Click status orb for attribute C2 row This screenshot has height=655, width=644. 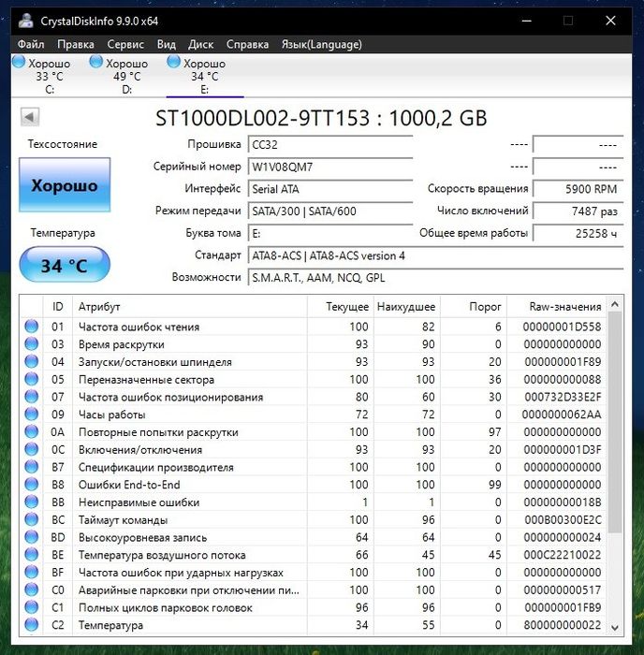tap(31, 624)
